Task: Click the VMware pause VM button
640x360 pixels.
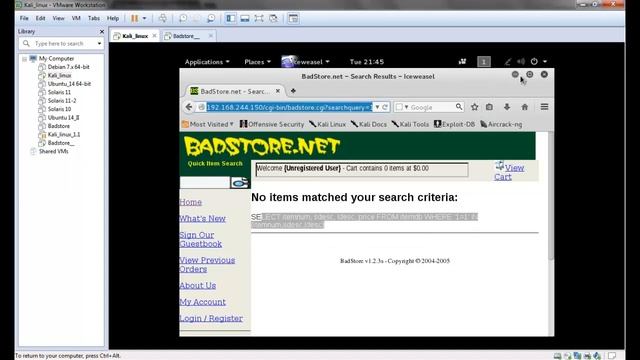Action: pyautogui.click(x=134, y=18)
